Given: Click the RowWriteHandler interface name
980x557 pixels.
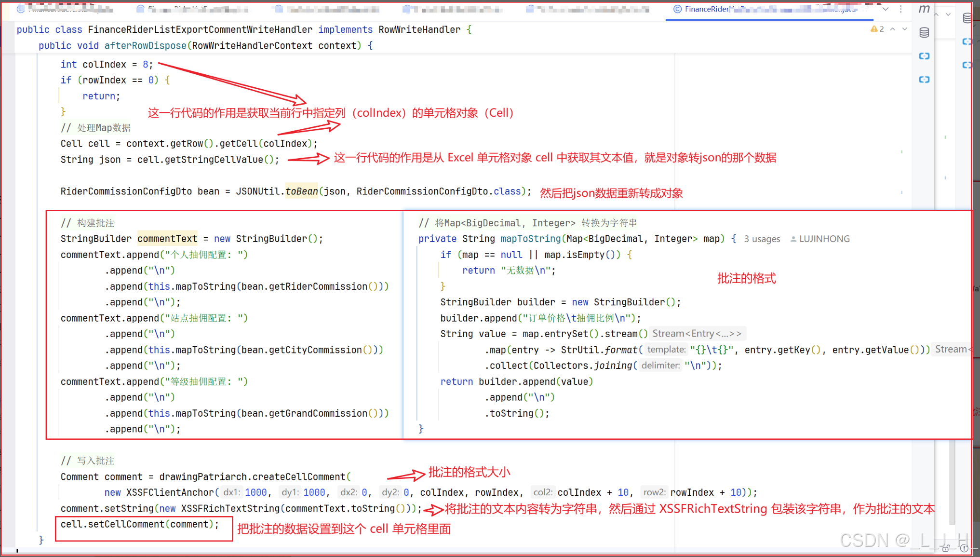Looking at the screenshot, I should tap(419, 29).
